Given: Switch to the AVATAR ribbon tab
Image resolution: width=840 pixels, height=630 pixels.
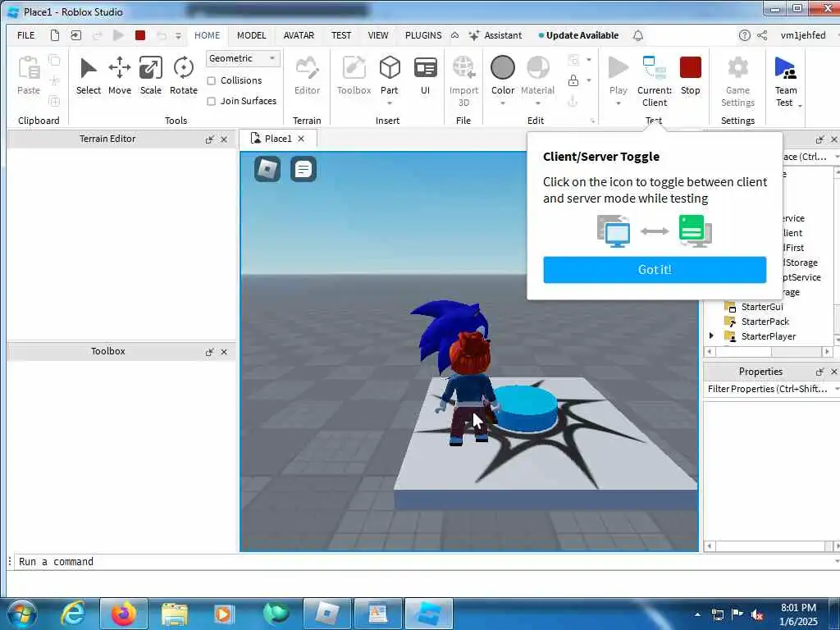Looking at the screenshot, I should point(299,35).
